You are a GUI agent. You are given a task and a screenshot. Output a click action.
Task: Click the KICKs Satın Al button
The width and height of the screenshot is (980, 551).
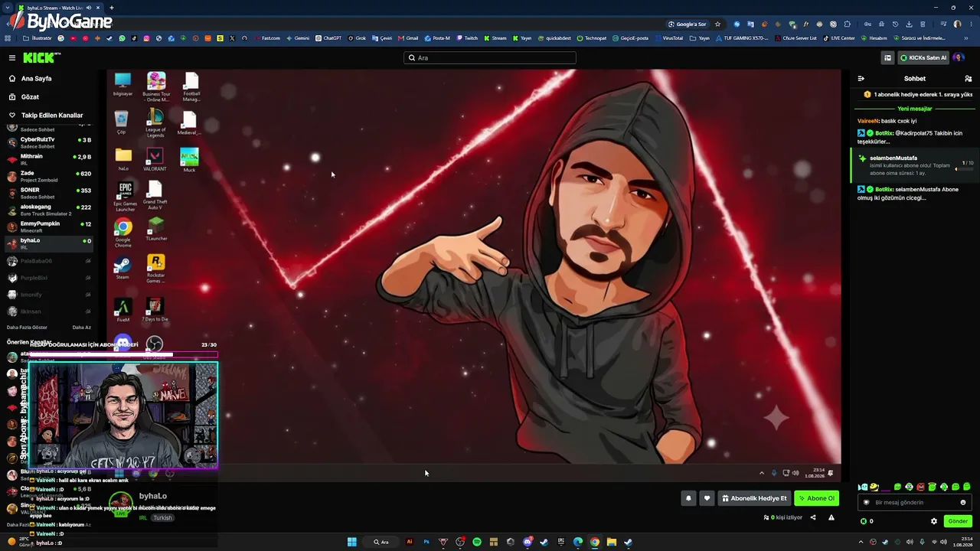click(x=923, y=57)
